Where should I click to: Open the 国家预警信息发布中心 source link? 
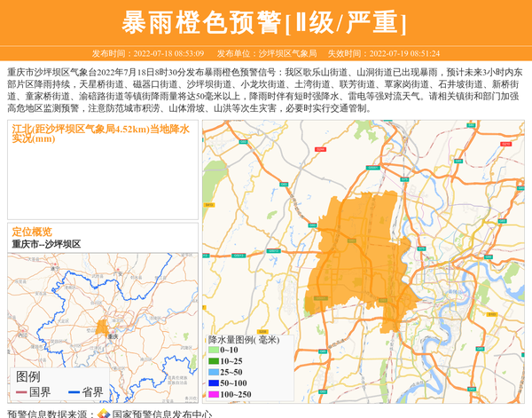tap(161, 413)
